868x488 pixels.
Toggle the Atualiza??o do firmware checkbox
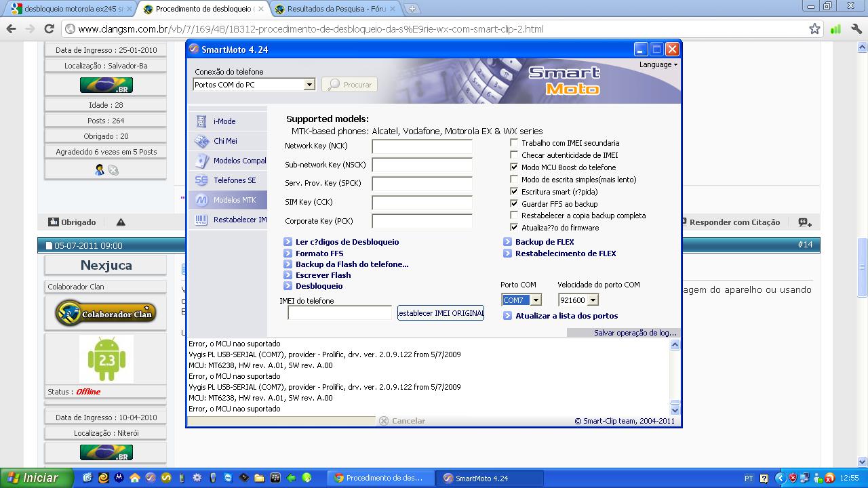click(x=514, y=228)
